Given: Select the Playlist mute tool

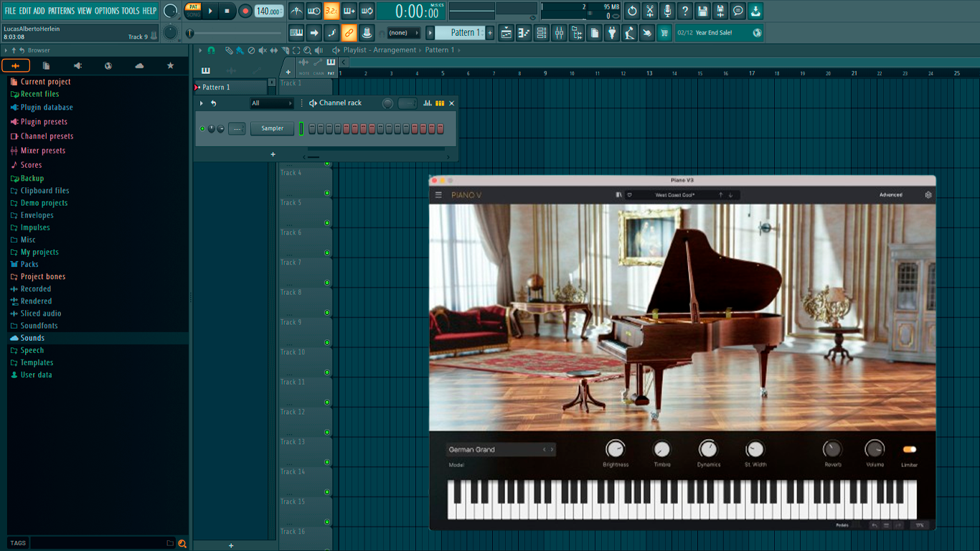Looking at the screenshot, I should click(263, 50).
